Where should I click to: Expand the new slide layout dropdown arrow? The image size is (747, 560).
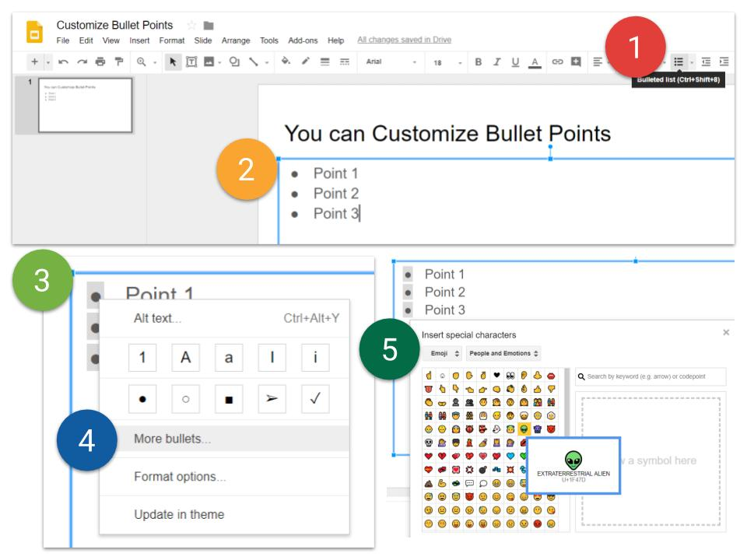click(47, 62)
